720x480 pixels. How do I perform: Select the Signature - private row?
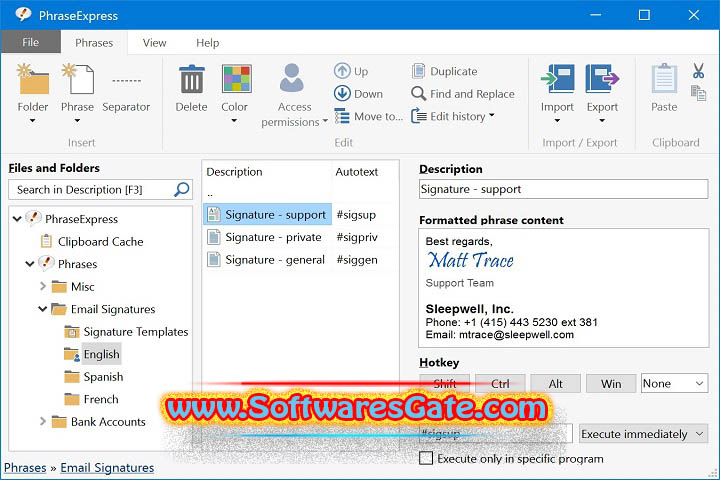(x=267, y=237)
